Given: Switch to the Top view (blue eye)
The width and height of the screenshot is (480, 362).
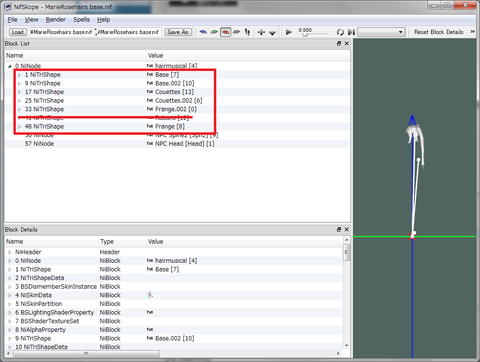Looking at the screenshot, I should [x=203, y=32].
